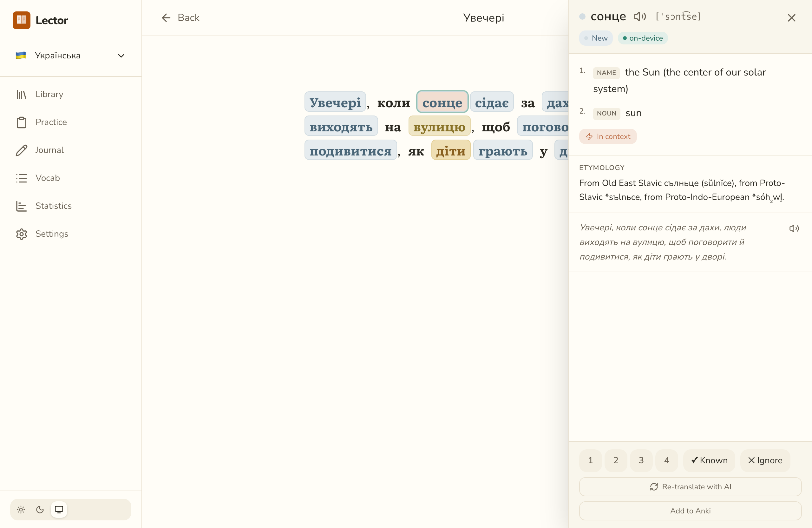The image size is (812, 528).
Task: Mark the word as Known
Action: [709, 460]
